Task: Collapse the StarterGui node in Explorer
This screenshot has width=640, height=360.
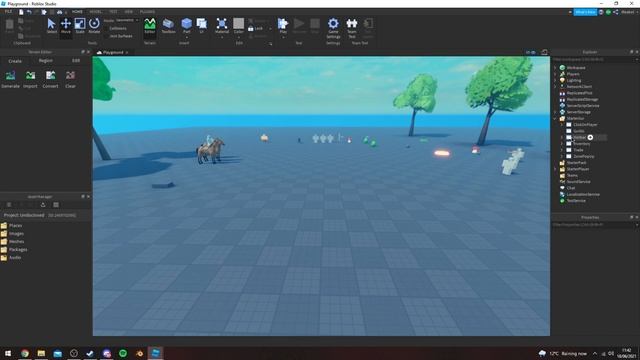Action: pyautogui.click(x=555, y=118)
